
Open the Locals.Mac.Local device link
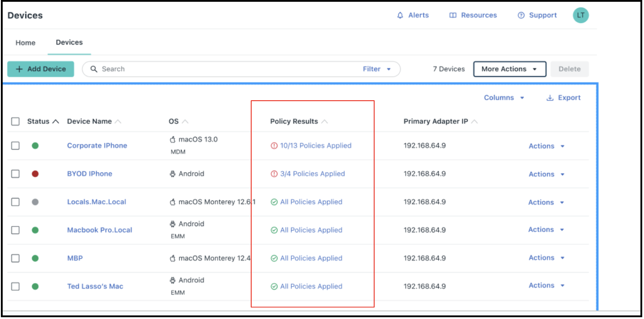(97, 202)
